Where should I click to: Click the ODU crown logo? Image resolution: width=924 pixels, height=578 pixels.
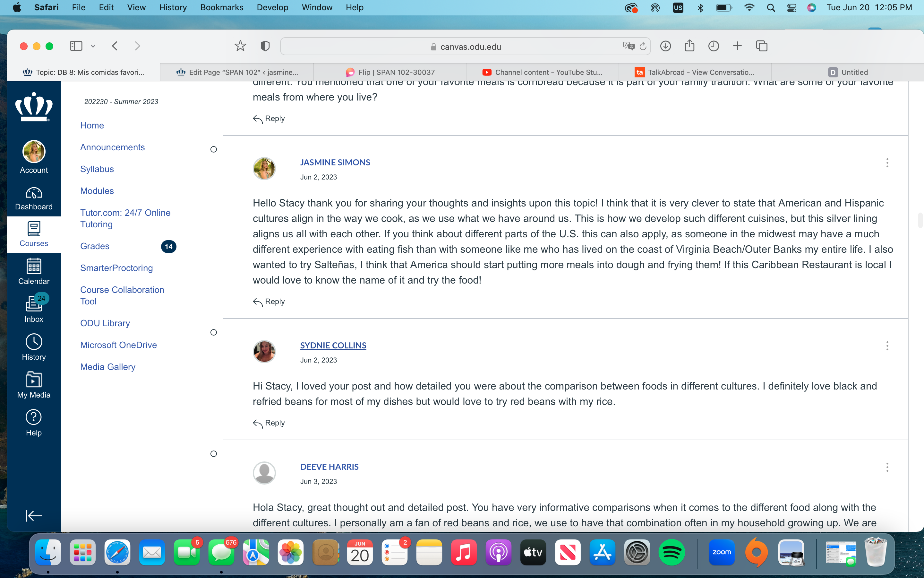[x=34, y=107]
